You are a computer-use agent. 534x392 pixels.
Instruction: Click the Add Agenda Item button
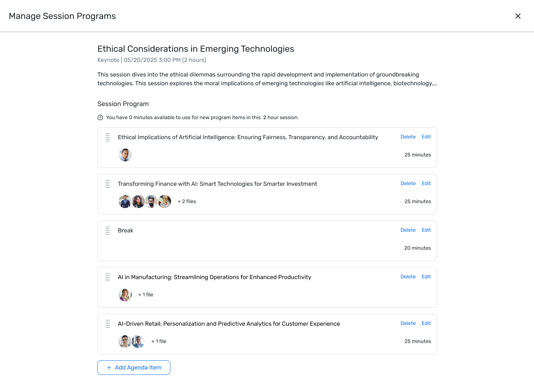134,368
